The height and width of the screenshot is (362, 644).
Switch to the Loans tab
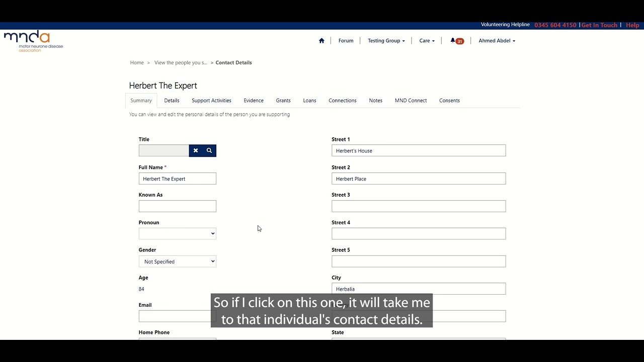[x=309, y=101]
